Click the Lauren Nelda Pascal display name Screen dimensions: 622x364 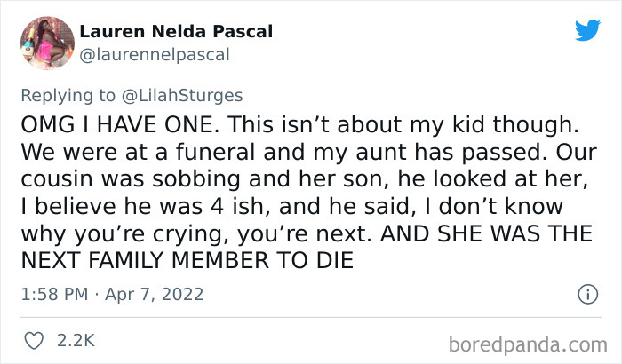coord(176,32)
